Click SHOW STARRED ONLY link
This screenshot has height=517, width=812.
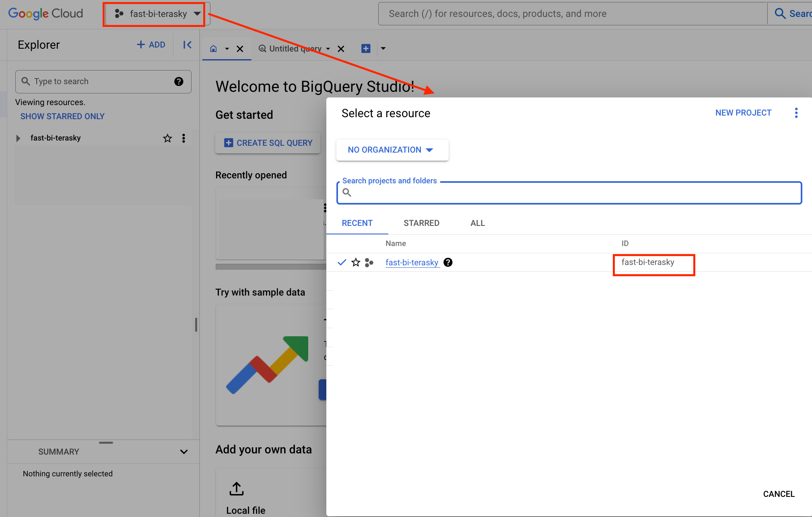coord(62,116)
